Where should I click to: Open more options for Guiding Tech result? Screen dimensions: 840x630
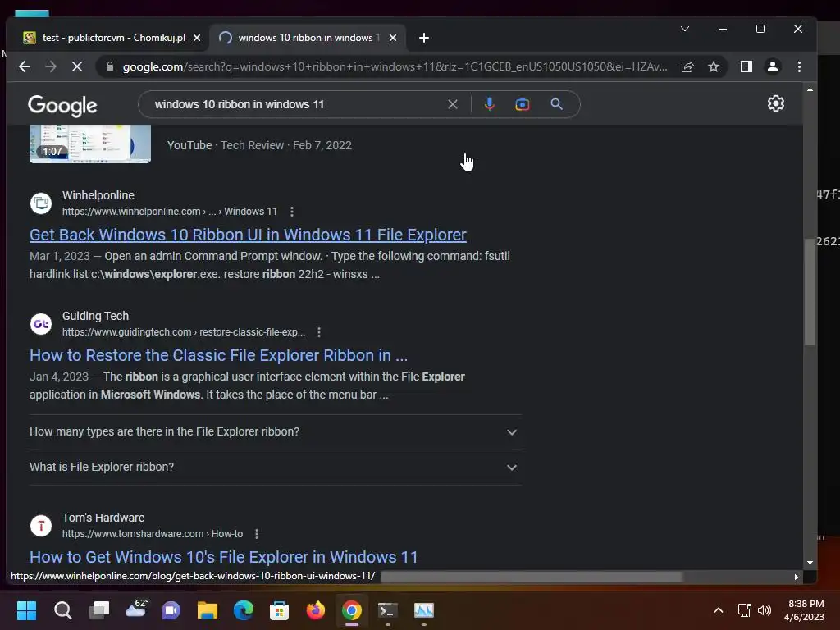coord(319,332)
